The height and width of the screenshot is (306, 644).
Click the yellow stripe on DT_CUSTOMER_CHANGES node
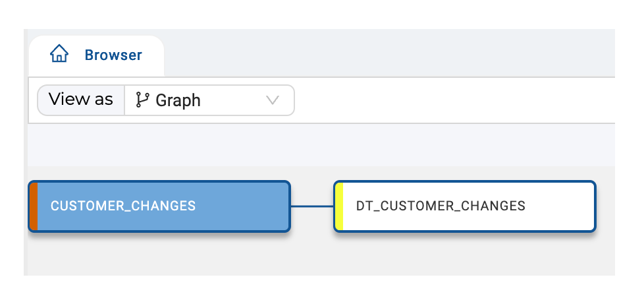click(339, 206)
